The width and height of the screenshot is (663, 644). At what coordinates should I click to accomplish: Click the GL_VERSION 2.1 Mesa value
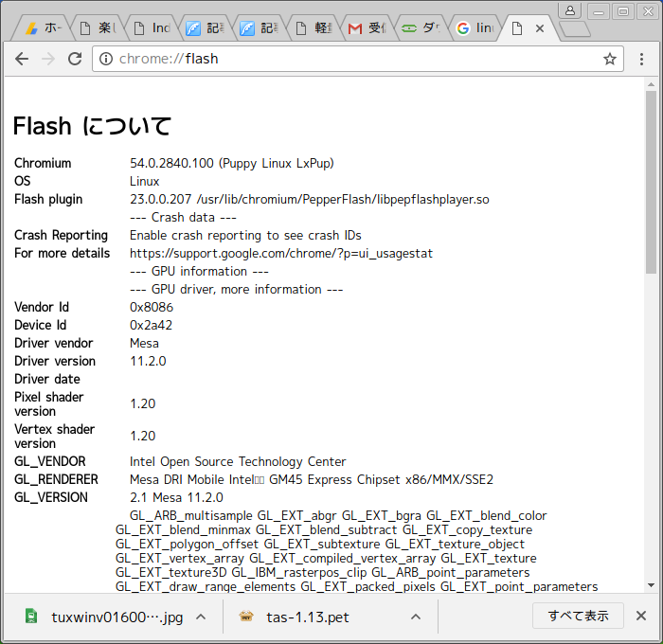pos(176,497)
